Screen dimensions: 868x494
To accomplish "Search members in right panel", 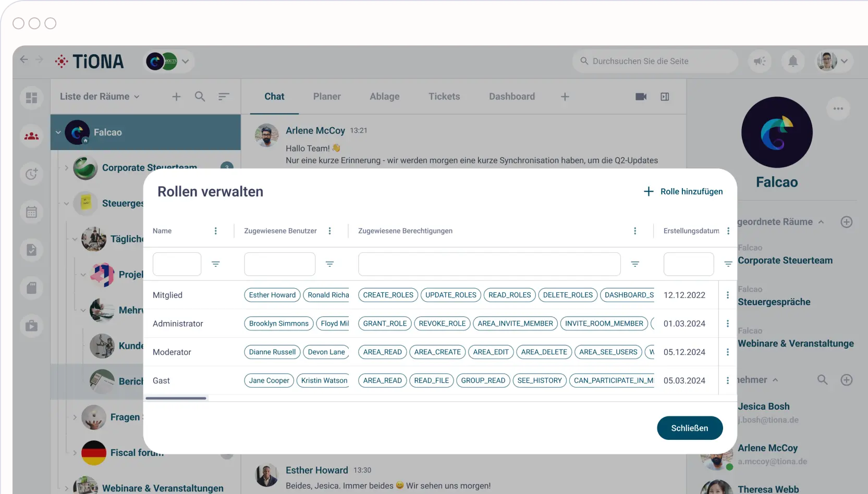I will 822,380.
